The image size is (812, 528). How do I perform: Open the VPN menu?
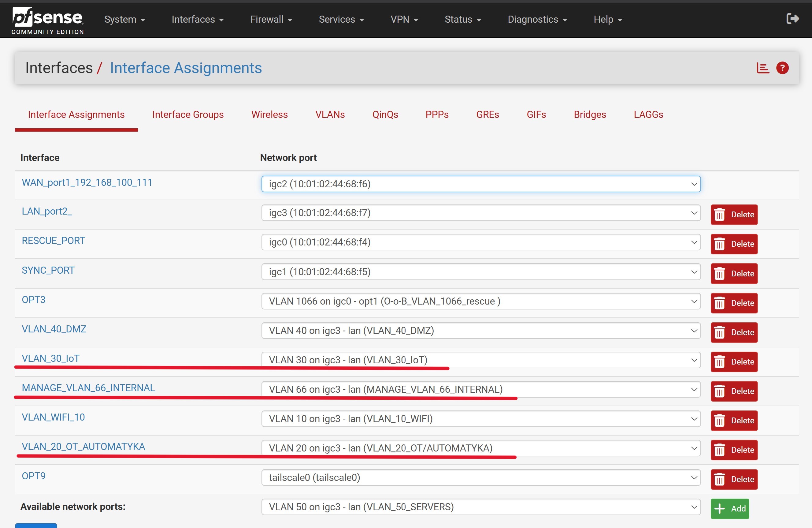pyautogui.click(x=404, y=19)
